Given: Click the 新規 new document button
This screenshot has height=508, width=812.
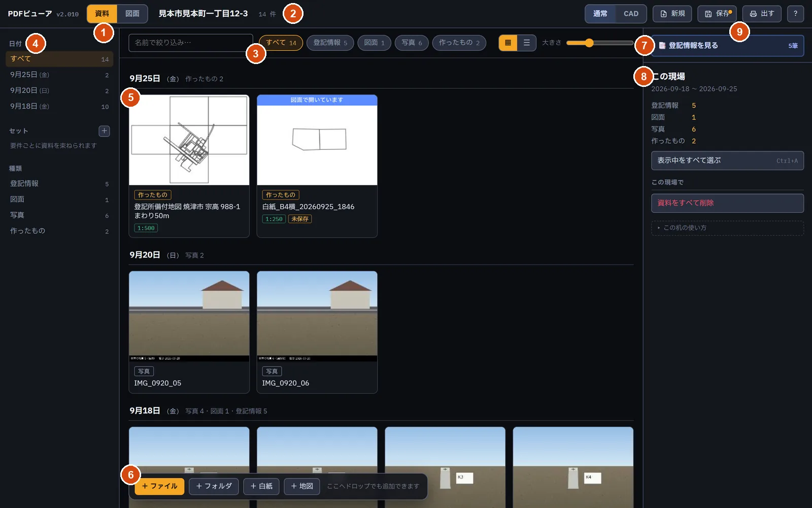Looking at the screenshot, I should (672, 14).
